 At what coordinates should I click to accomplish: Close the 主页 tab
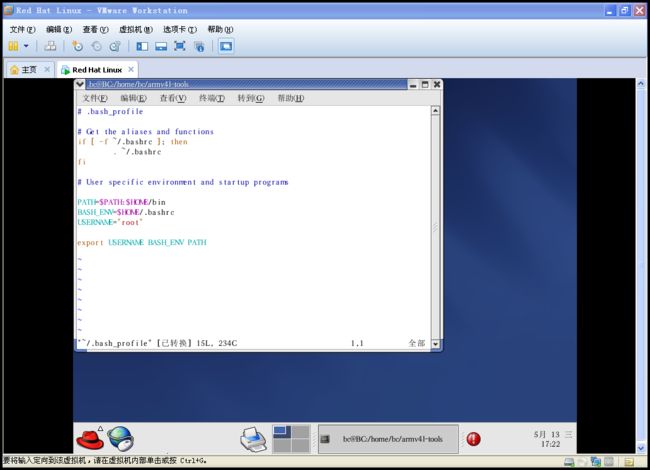pyautogui.click(x=47, y=69)
